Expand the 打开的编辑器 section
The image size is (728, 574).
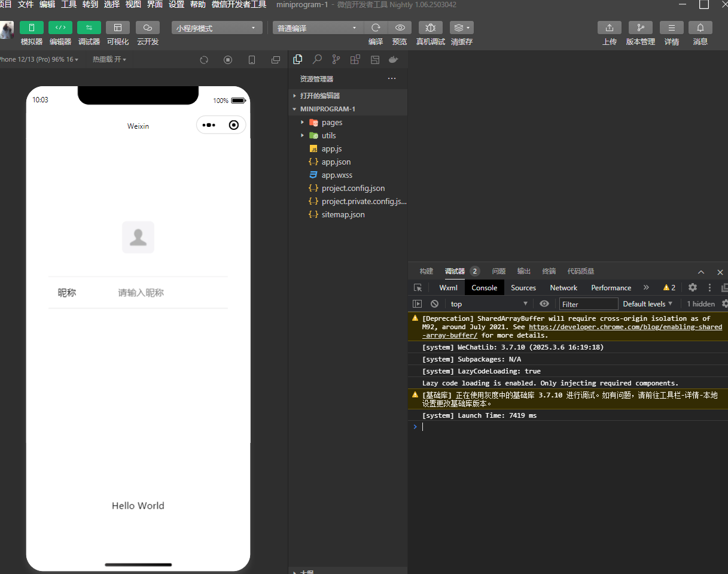pyautogui.click(x=348, y=96)
